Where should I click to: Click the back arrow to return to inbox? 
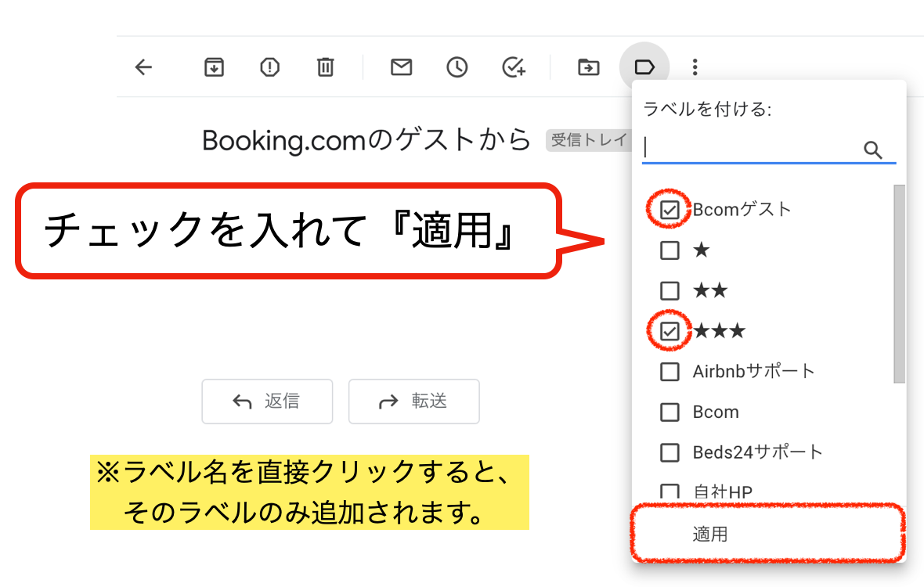[143, 67]
